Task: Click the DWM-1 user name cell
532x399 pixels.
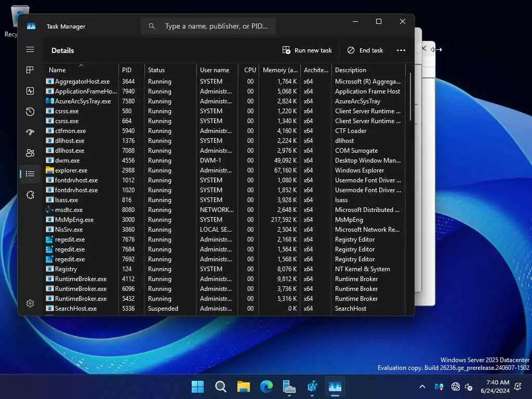Action: pos(210,160)
